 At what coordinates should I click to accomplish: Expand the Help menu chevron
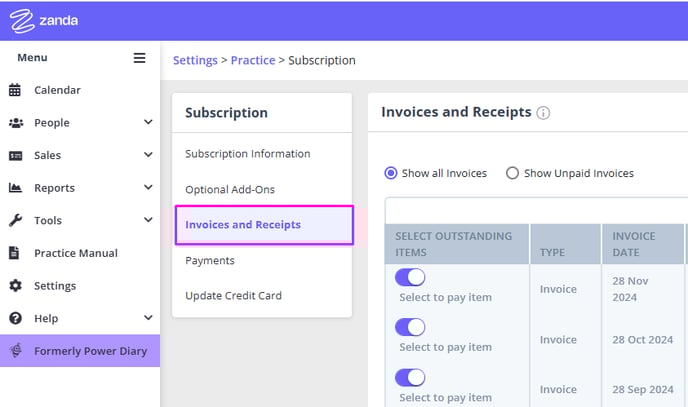[148, 318]
